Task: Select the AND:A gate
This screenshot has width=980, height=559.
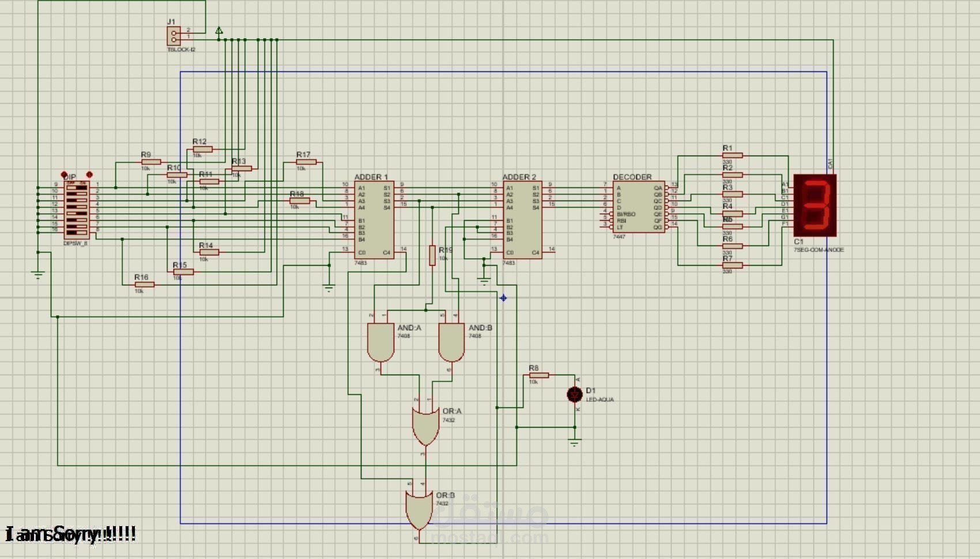Action: click(380, 342)
